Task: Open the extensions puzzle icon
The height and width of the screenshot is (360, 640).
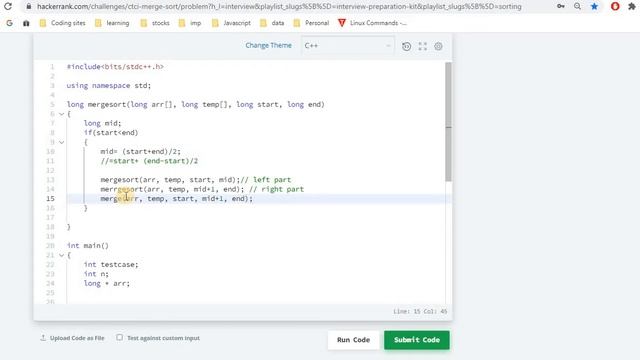Action: (632, 6)
